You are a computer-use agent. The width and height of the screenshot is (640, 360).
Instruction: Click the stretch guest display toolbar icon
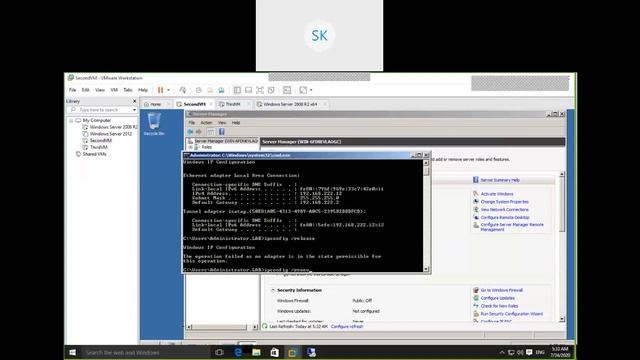tap(303, 90)
